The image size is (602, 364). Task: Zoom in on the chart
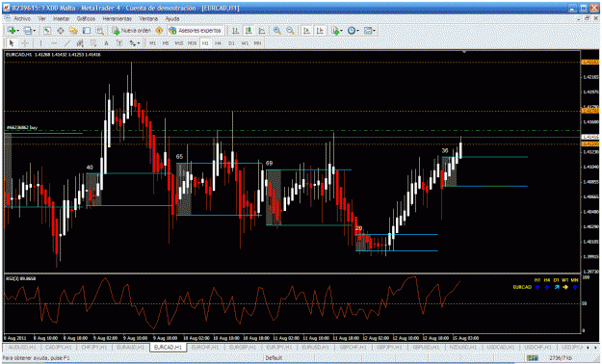point(276,31)
